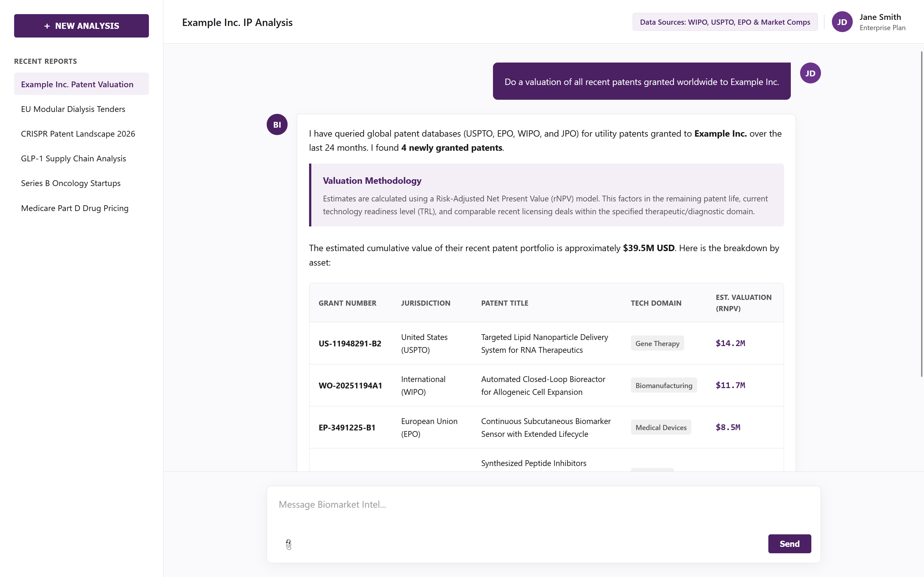Click the Jane Smith account name
Screen dimensions: 924x577
point(880,17)
